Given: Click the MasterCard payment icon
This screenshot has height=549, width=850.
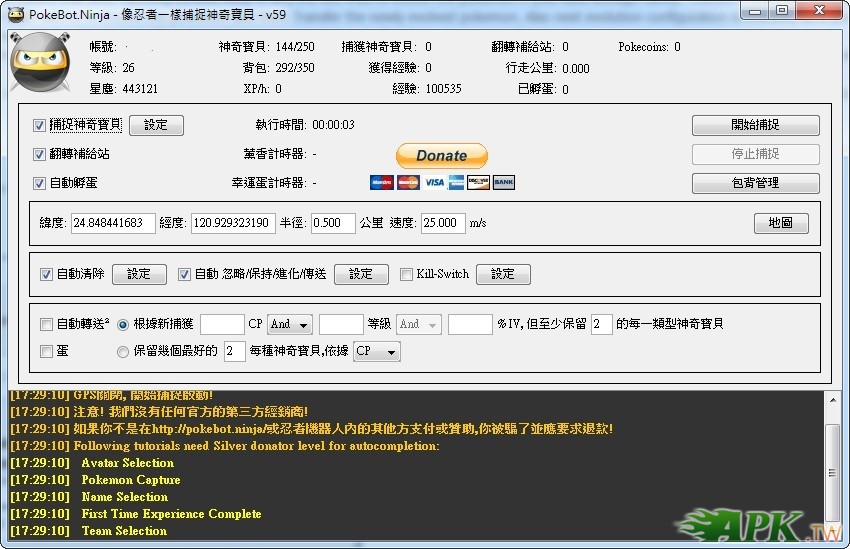Looking at the screenshot, I should (x=408, y=183).
